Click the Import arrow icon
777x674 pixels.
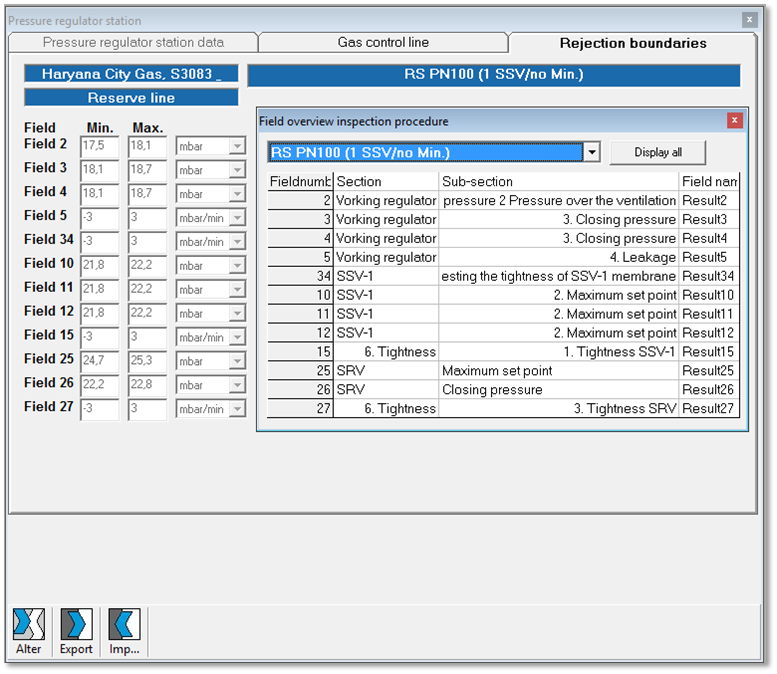124,625
